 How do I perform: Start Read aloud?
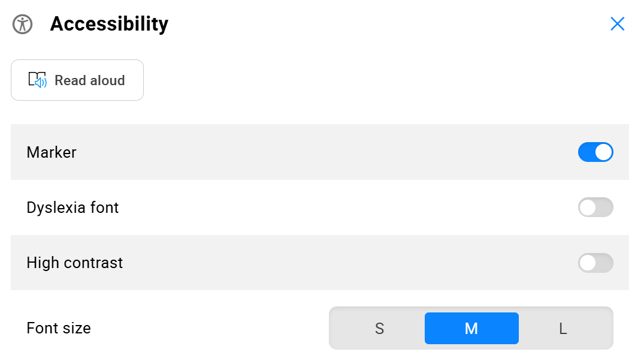[x=77, y=80]
